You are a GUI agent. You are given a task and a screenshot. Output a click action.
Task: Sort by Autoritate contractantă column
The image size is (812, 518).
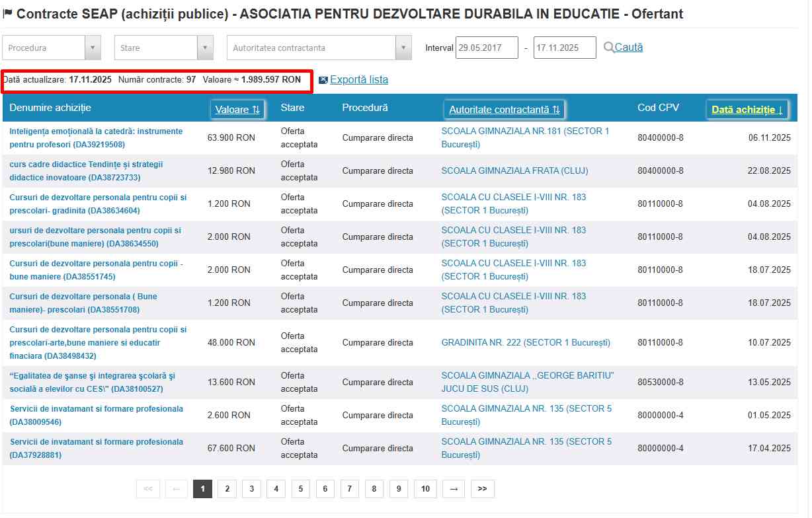[x=504, y=110]
